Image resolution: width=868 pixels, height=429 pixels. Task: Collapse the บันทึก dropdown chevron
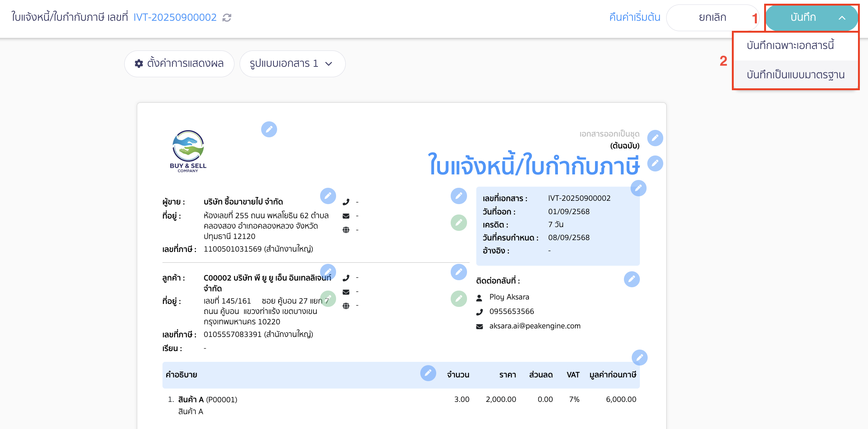pyautogui.click(x=842, y=17)
